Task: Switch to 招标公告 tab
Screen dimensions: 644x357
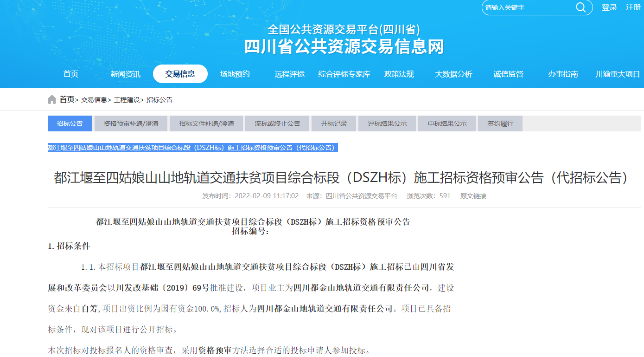Action: [70, 123]
